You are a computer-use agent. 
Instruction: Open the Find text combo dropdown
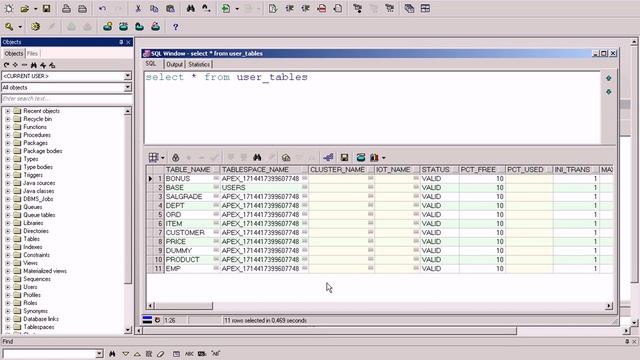click(99, 353)
